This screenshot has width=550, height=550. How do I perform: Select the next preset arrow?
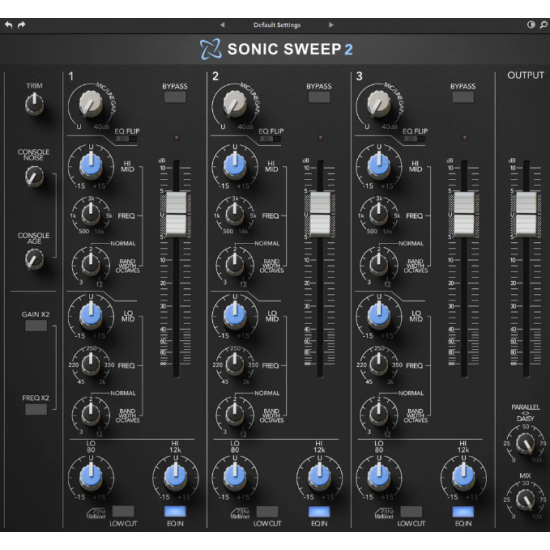pos(331,25)
